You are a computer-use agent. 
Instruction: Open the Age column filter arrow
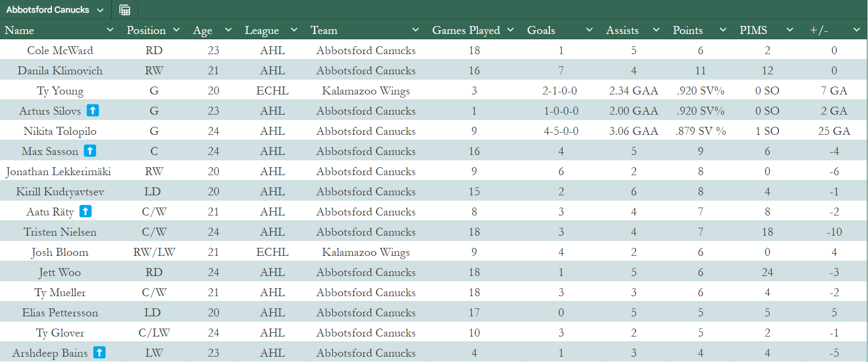pos(229,30)
